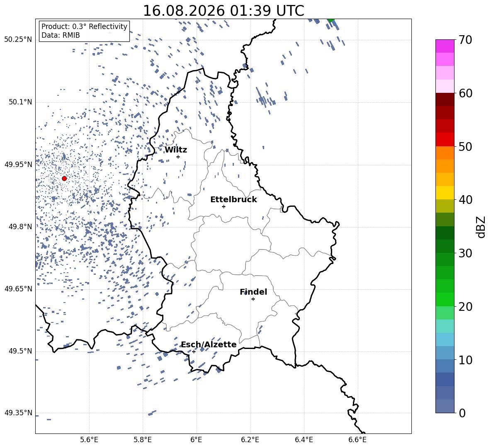The image size is (491, 448).
Task: Select the Ettelbruck city label
Action: [233, 200]
